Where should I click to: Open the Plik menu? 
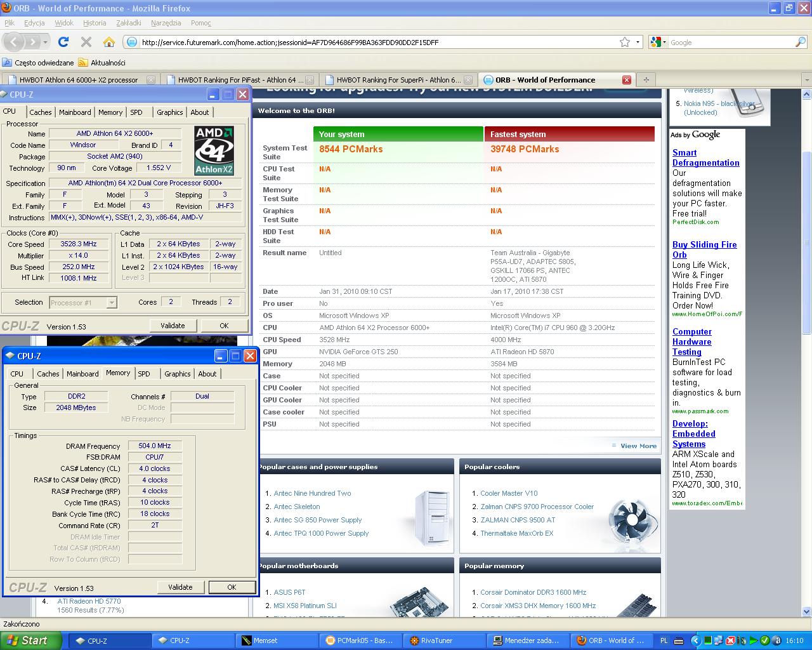[x=10, y=23]
